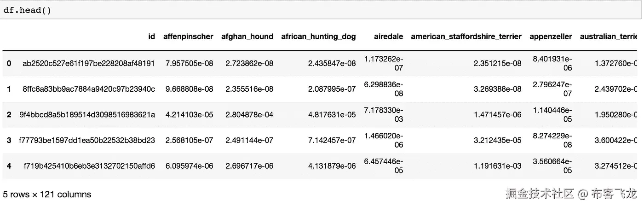644x207 pixels.
Task: Select the id column header
Action: [x=152, y=36]
